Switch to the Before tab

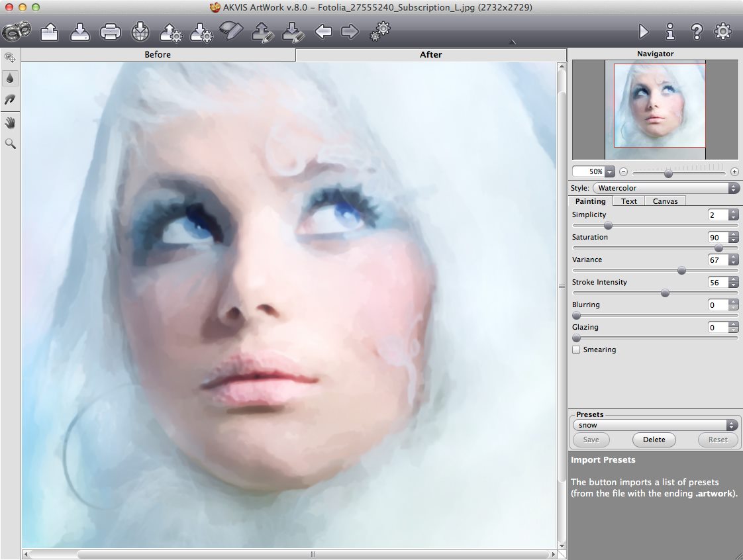158,54
